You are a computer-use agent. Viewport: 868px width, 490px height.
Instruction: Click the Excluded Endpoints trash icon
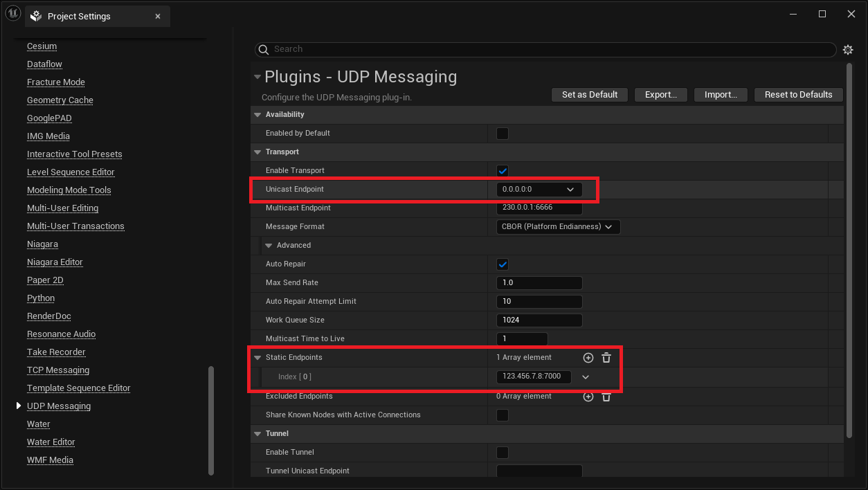coord(606,396)
